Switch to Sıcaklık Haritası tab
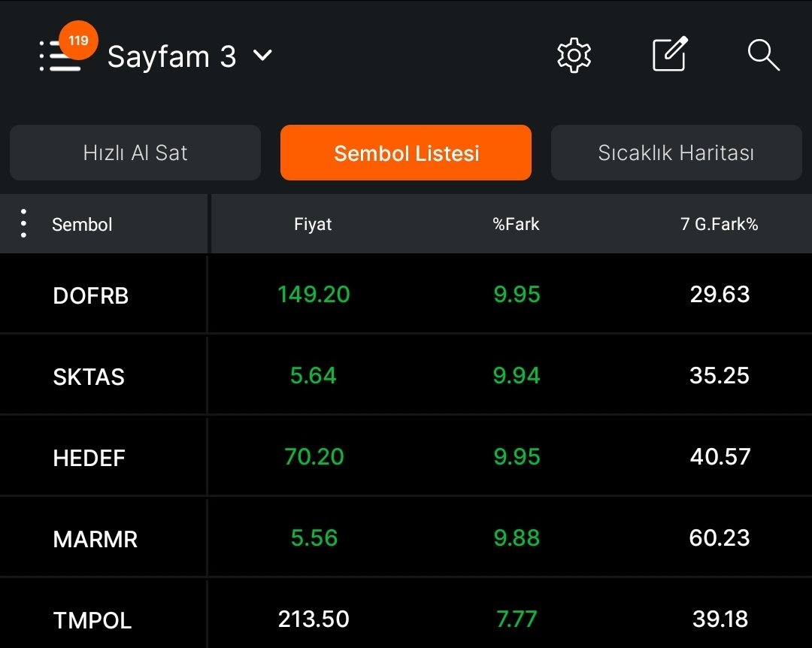Image resolution: width=812 pixels, height=648 pixels. pos(677,153)
